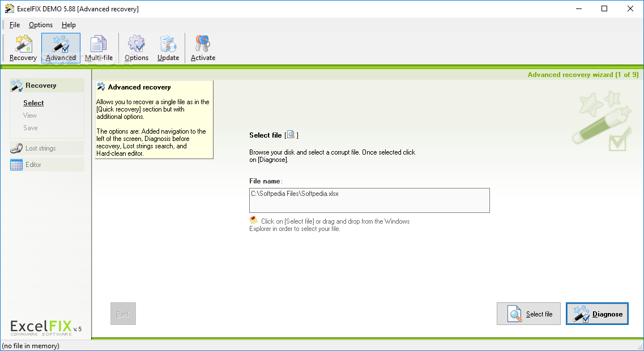Click the Recovery section header

point(47,85)
